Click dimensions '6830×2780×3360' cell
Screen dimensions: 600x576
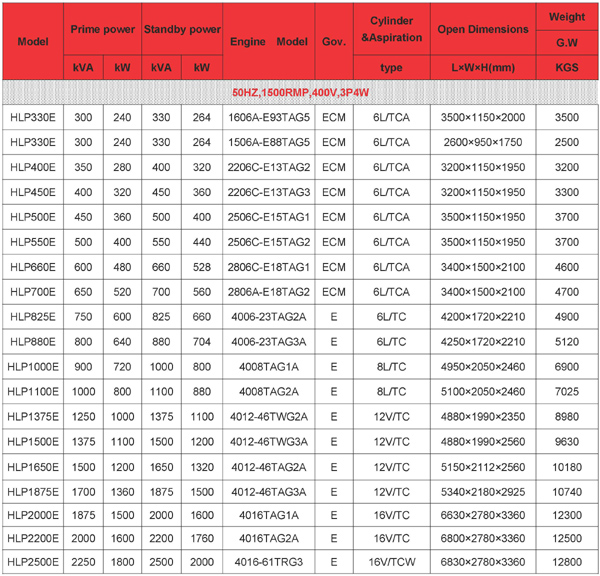click(x=483, y=562)
